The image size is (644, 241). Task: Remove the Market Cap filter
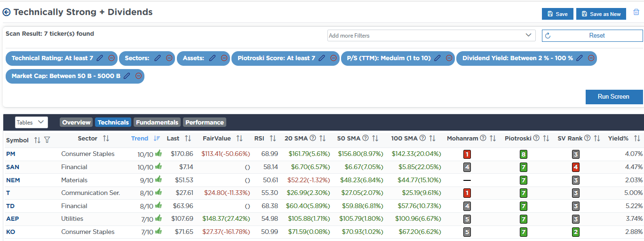click(x=139, y=76)
